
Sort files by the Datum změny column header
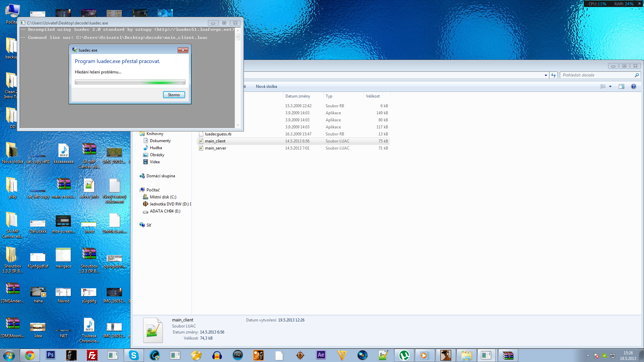tap(298, 96)
